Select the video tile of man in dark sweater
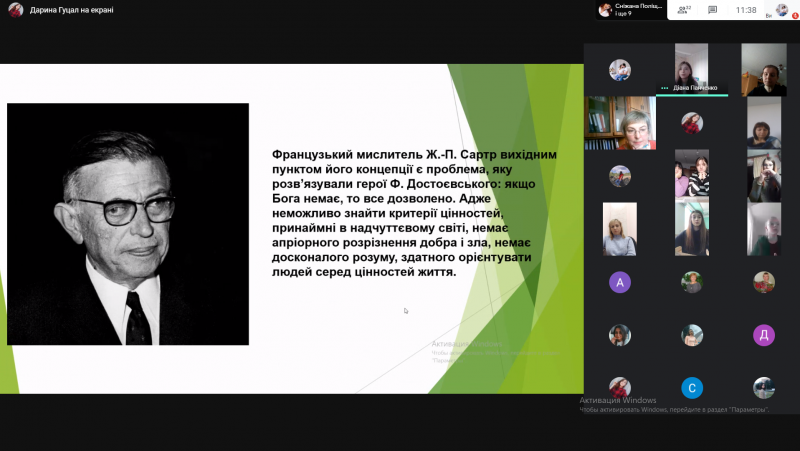The image size is (800, 451). click(764, 69)
